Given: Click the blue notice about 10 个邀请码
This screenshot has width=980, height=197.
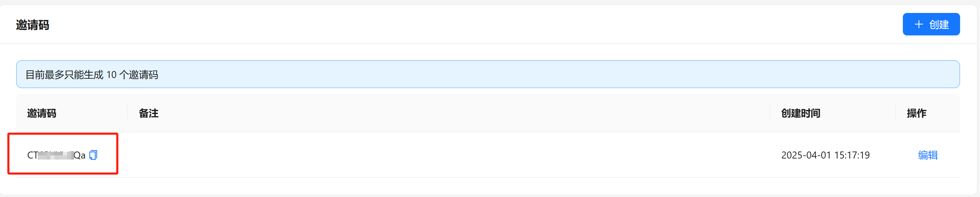Looking at the screenshot, I should 488,74.
